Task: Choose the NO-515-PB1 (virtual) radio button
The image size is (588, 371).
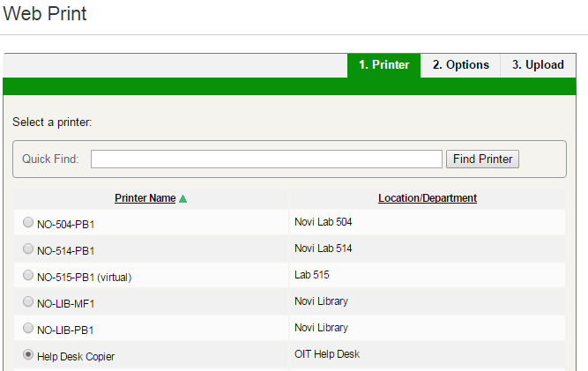Action: click(28, 275)
